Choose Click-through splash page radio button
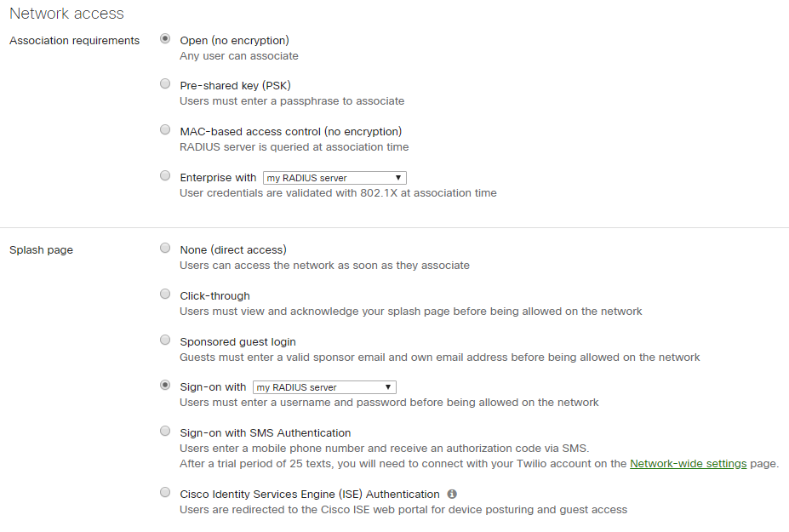 (165, 294)
